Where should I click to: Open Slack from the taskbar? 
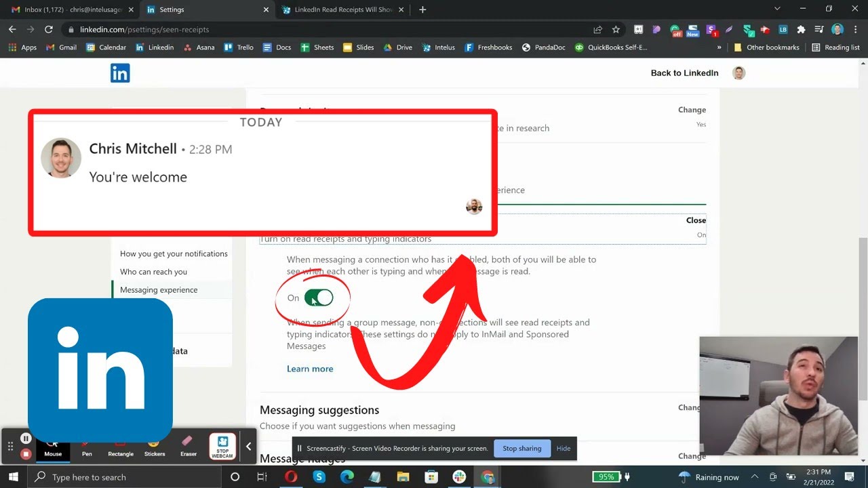459,477
